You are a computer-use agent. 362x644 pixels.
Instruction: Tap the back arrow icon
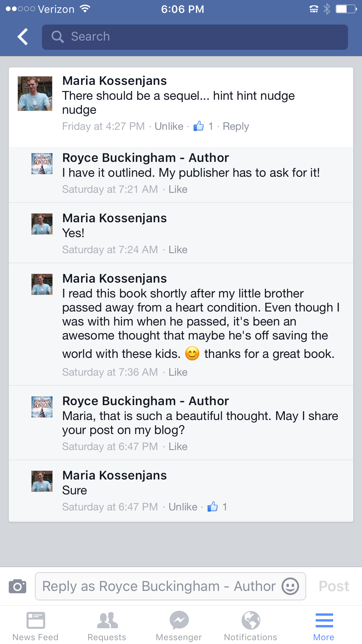23,37
